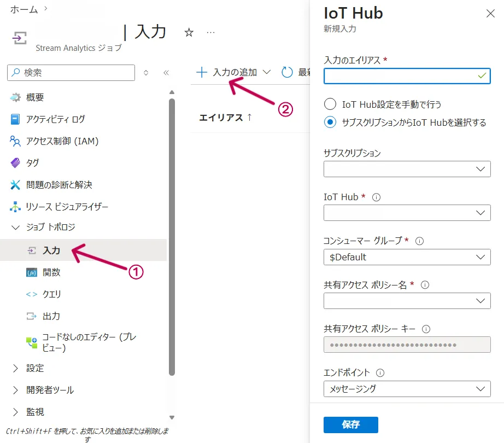Viewport: 504px width, 443px height.
Task: Select クエリ under ジョブ トポロジ
Action: click(52, 294)
